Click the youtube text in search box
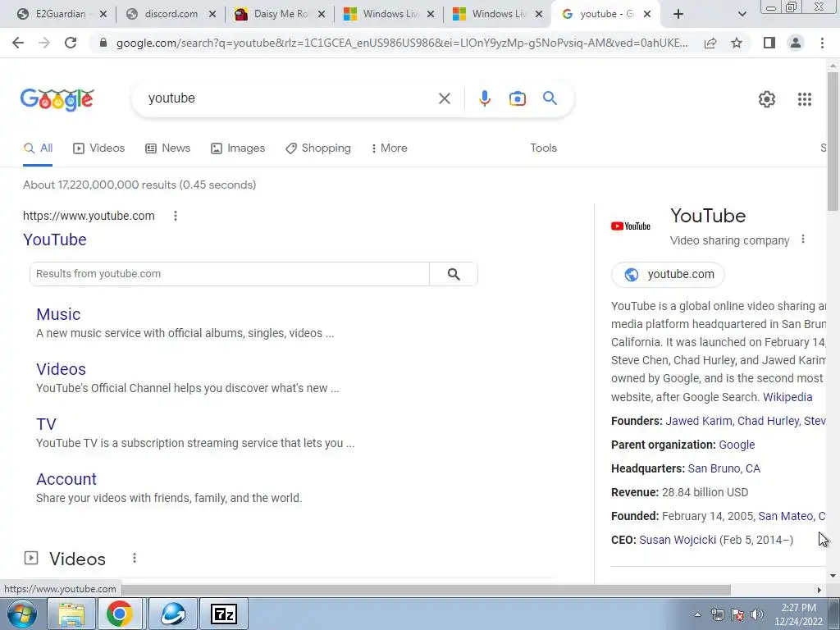The image size is (840, 630). pos(171,98)
